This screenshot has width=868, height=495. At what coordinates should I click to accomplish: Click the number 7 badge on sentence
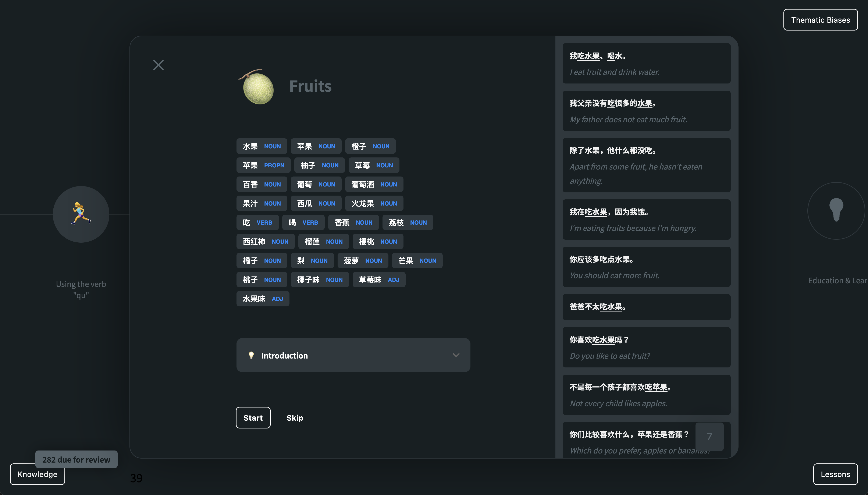coord(709,437)
